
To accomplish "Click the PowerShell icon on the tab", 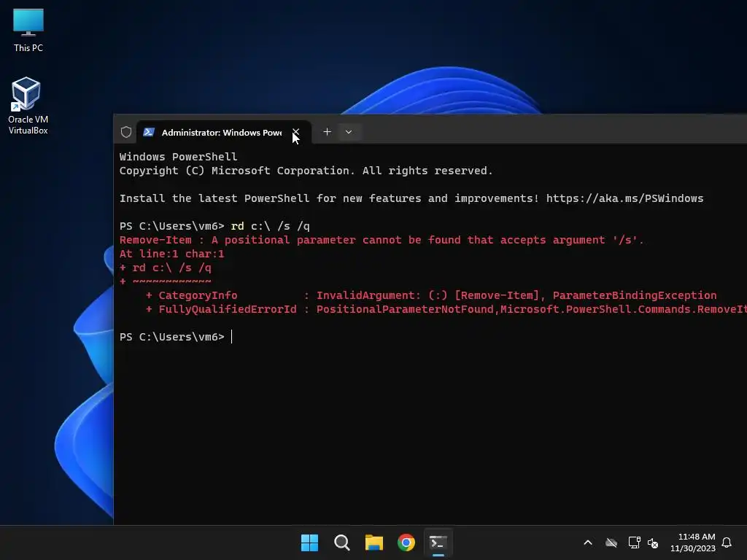I will (x=149, y=132).
